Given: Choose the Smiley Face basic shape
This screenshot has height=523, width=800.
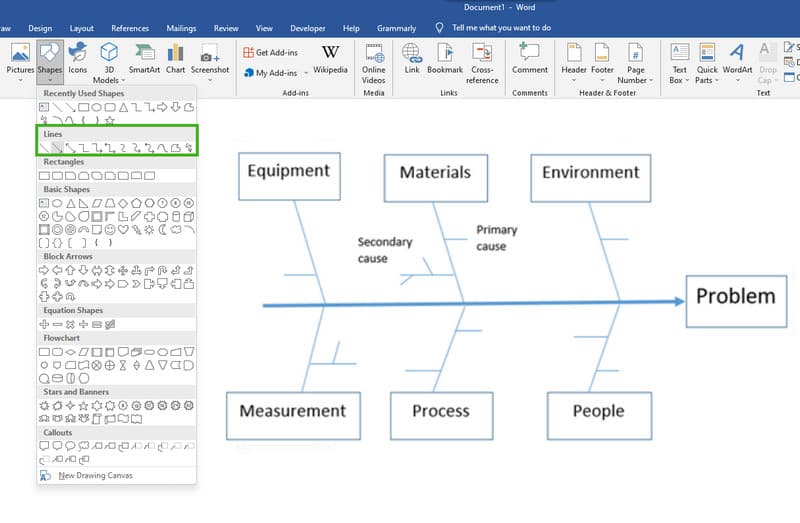Looking at the screenshot, I should point(110,230).
